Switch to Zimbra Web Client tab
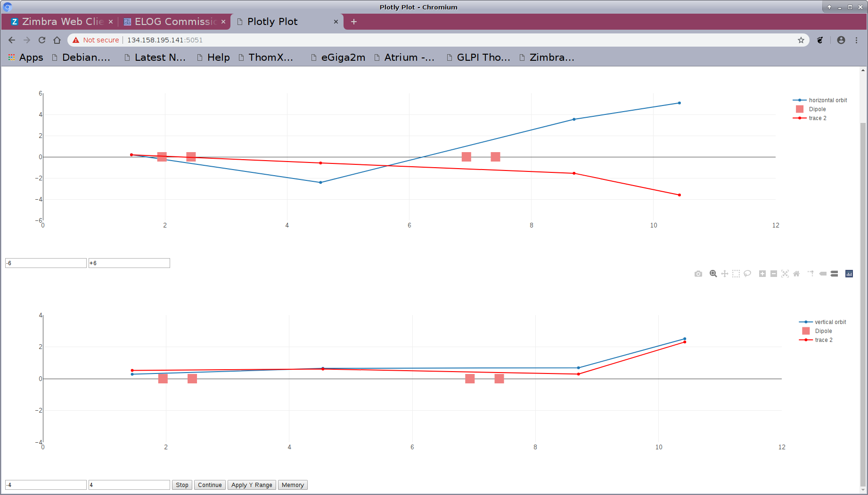The height and width of the screenshot is (495, 868). (x=62, y=22)
